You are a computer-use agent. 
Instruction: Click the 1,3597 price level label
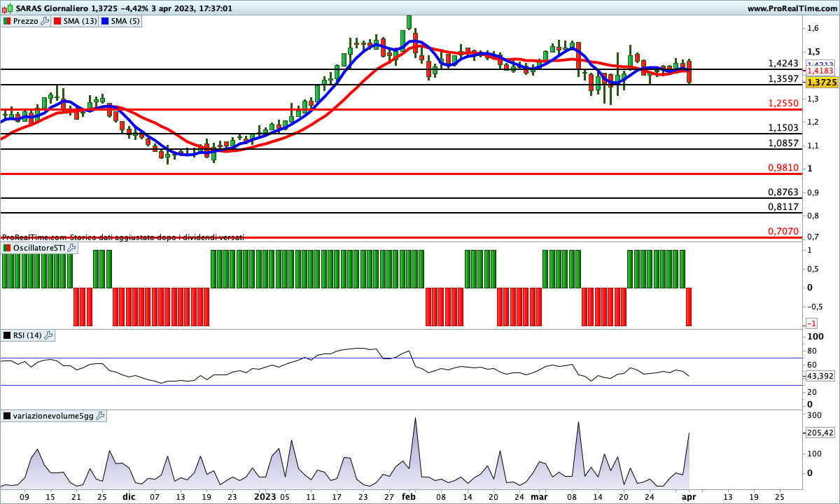(783, 79)
